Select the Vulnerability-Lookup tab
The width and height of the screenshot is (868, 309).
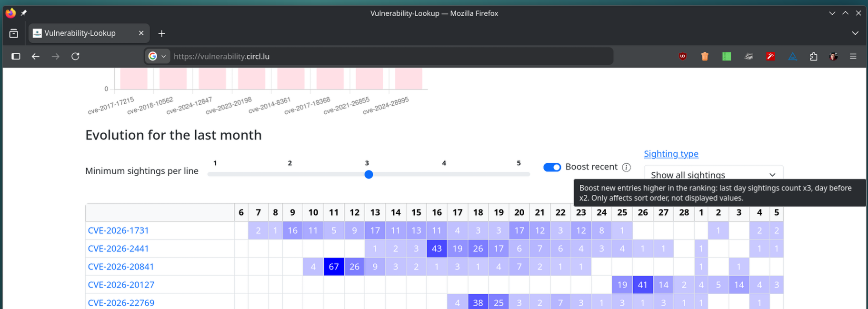80,33
